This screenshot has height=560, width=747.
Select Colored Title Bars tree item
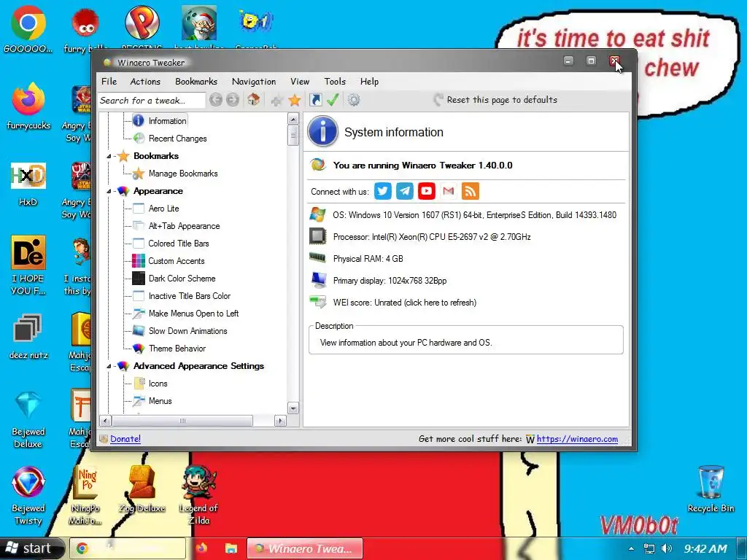tap(179, 244)
